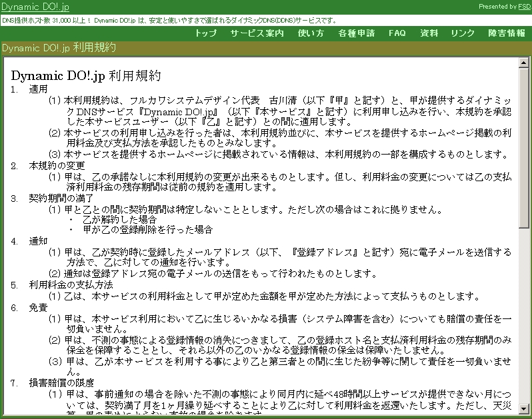Open the サービス案内 menu item

(257, 33)
